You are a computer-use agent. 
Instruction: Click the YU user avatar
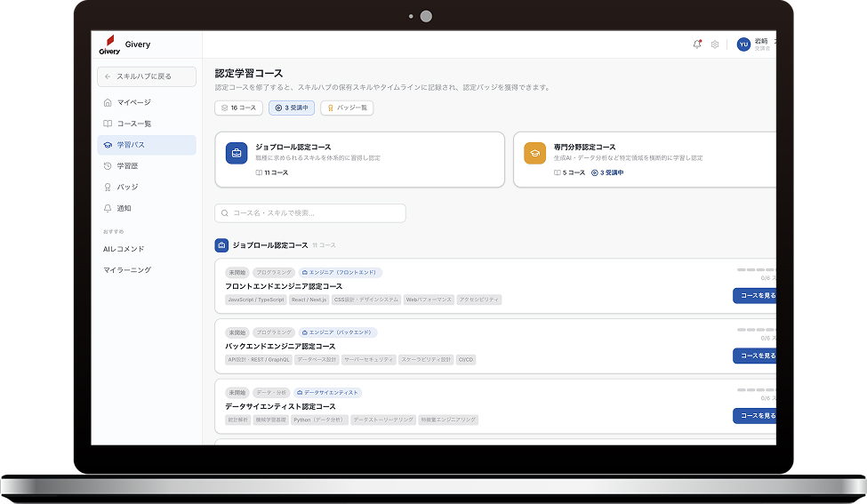(x=743, y=44)
